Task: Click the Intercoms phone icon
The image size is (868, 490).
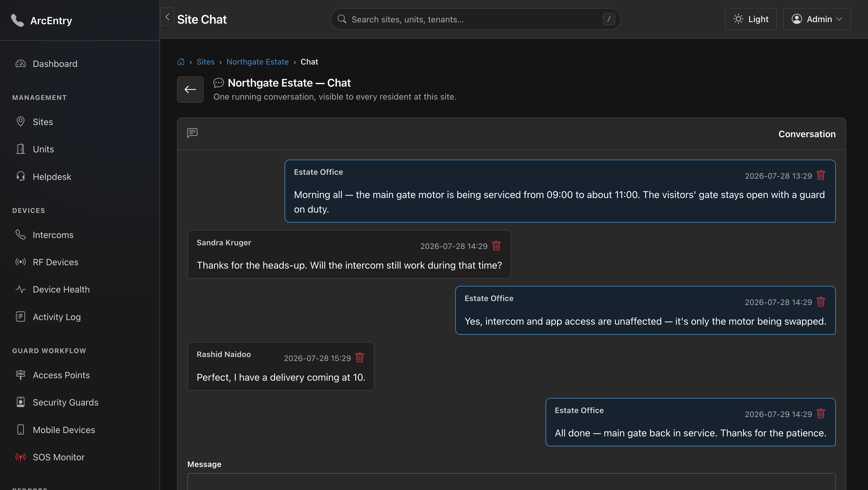Action: [x=21, y=234]
